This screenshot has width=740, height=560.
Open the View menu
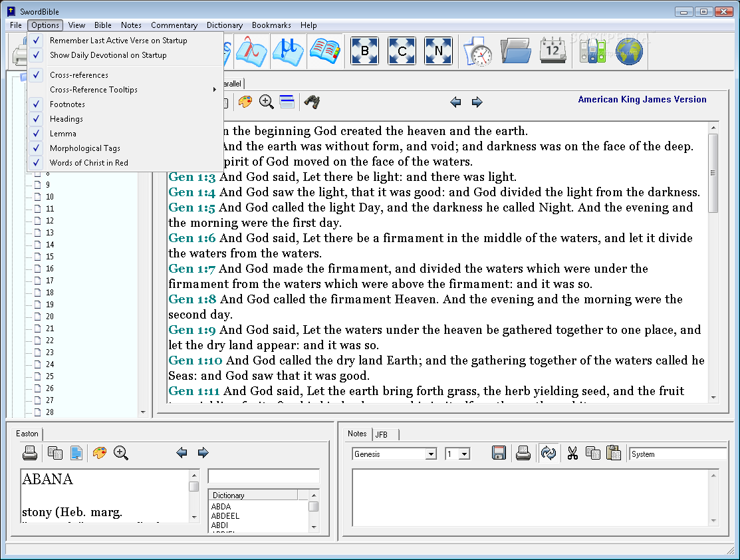(76, 25)
